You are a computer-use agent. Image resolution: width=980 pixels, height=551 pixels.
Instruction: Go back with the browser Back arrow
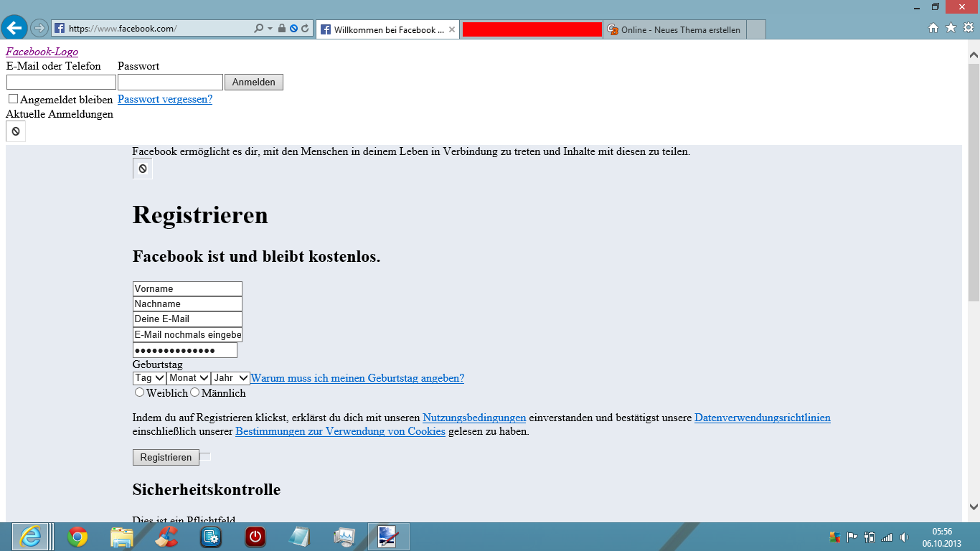coord(14,28)
